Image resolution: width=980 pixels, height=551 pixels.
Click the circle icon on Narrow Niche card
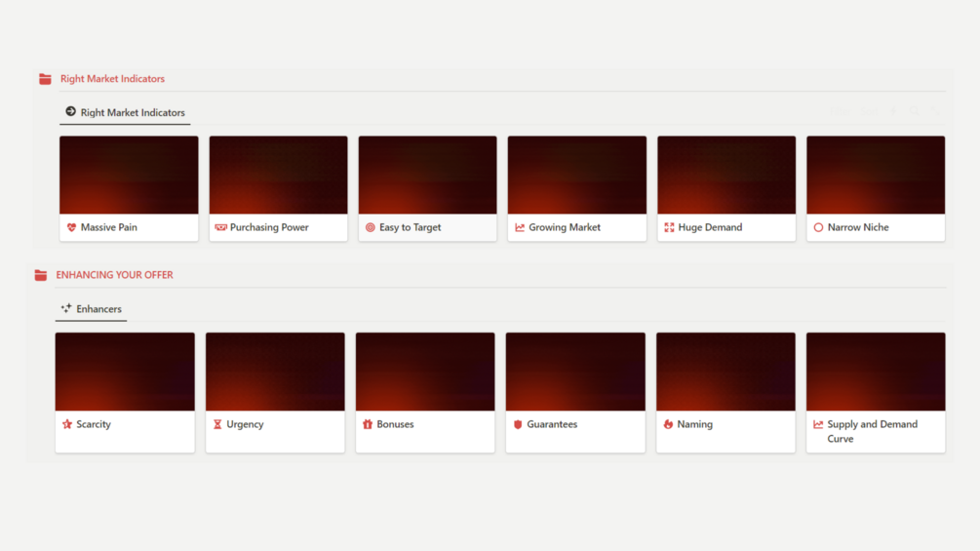click(818, 227)
